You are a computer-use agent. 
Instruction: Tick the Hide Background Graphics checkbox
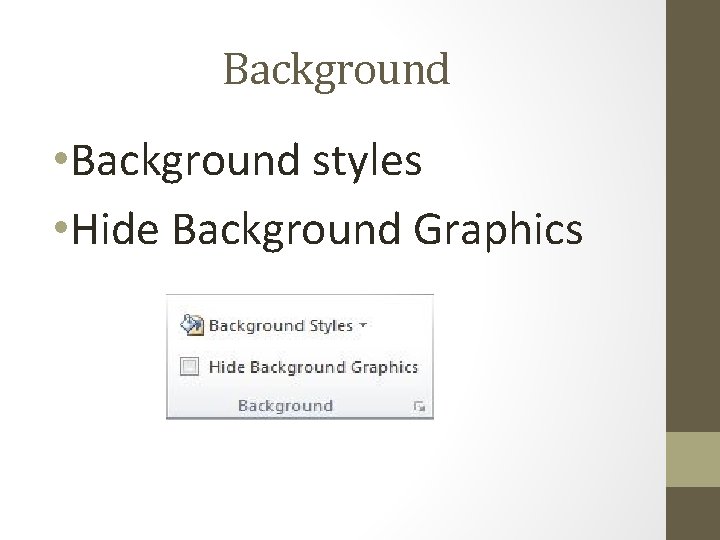click(189, 366)
